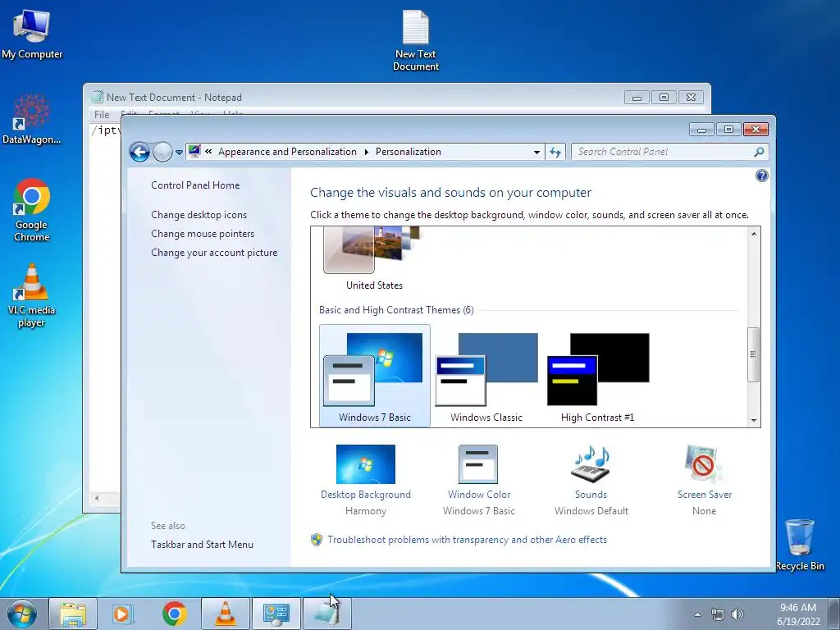Click the network tray icon
The image size is (840, 630).
(717, 614)
